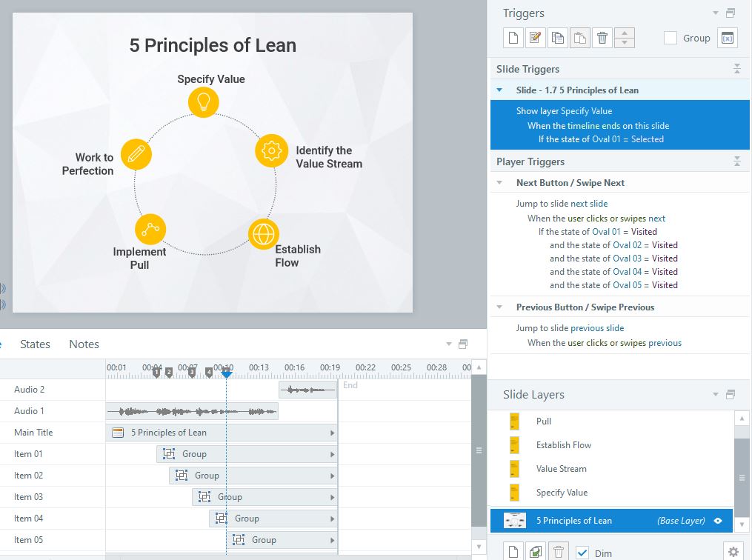Click the pencil icon for Work to Perfection
This screenshot has width=752, height=560.
click(x=136, y=154)
